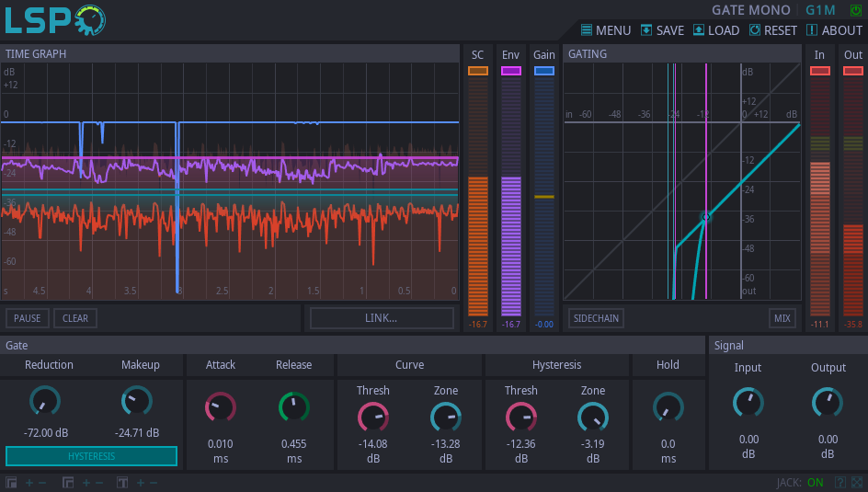The width and height of the screenshot is (868, 492).
Task: Click the Attack knob
Action: (x=221, y=408)
